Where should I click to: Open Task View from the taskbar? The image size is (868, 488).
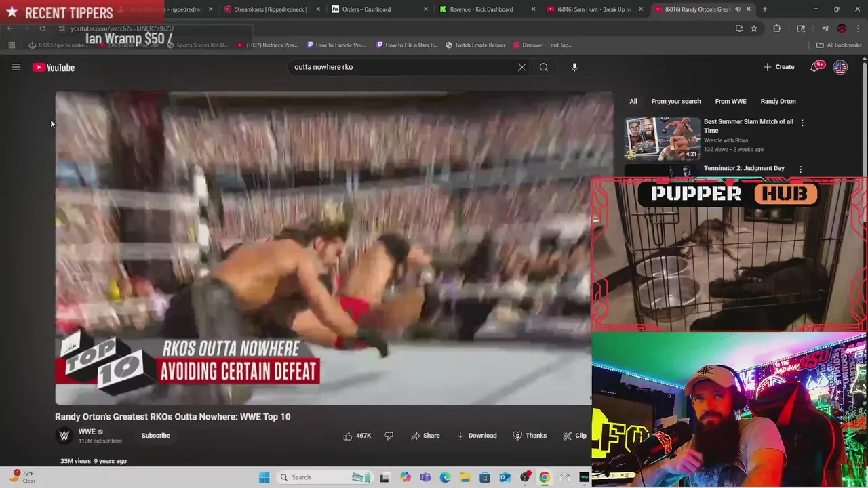(384, 477)
